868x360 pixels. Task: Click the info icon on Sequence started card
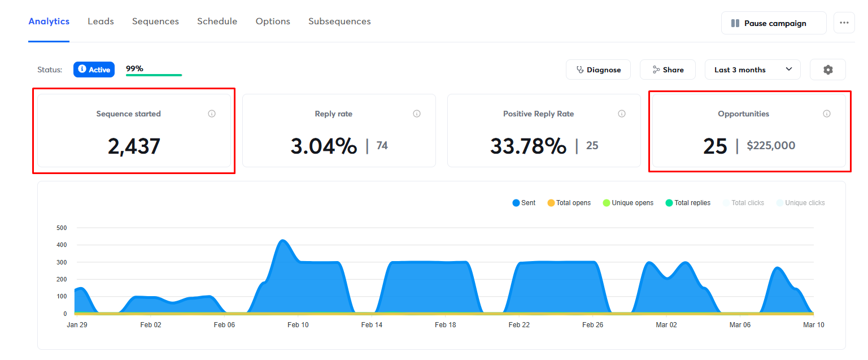(212, 113)
